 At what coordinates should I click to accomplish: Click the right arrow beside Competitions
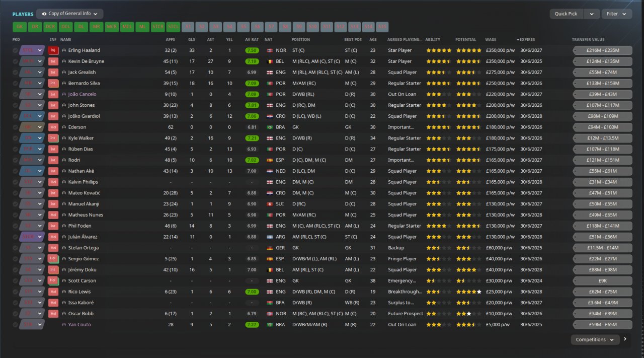[x=625, y=339]
